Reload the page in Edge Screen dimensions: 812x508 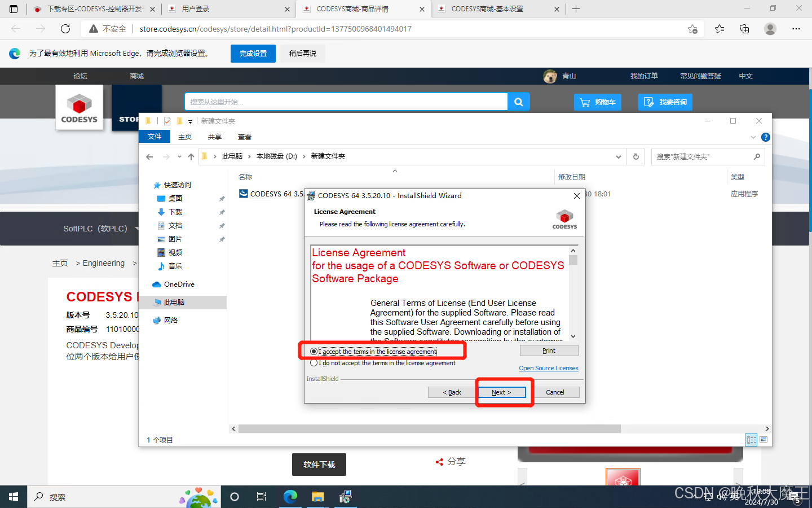(x=65, y=29)
